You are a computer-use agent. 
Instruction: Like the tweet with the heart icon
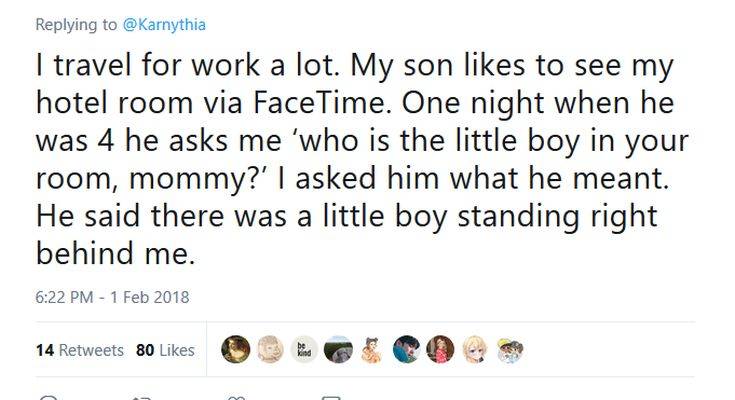pos(236,397)
